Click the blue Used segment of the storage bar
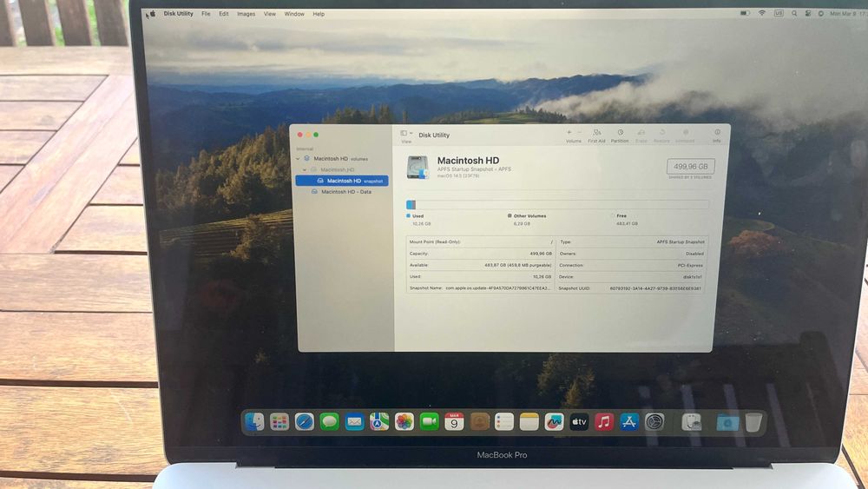This screenshot has width=868, height=489. click(411, 205)
